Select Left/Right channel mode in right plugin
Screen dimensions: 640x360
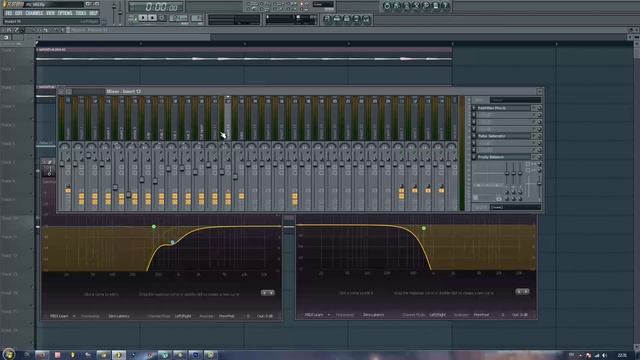click(x=438, y=315)
